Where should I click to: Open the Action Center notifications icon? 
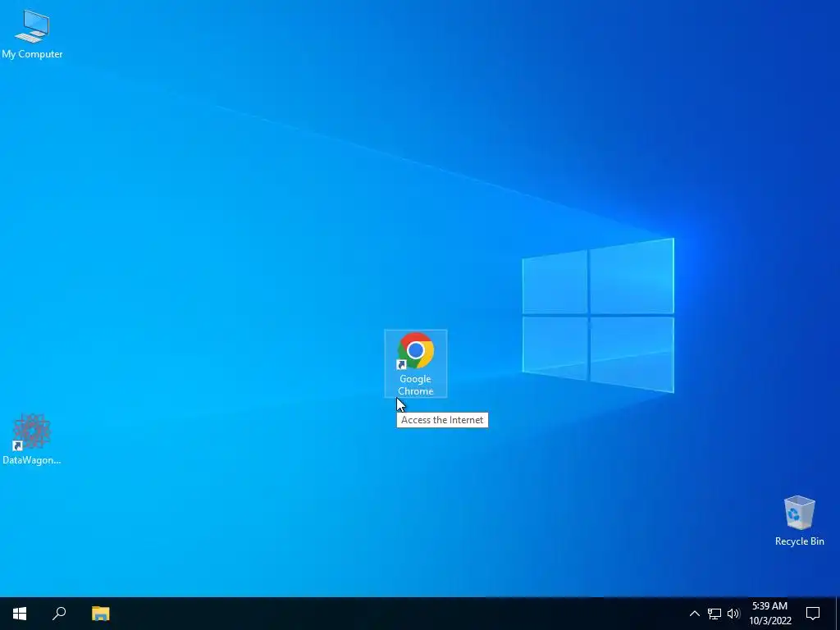point(813,614)
